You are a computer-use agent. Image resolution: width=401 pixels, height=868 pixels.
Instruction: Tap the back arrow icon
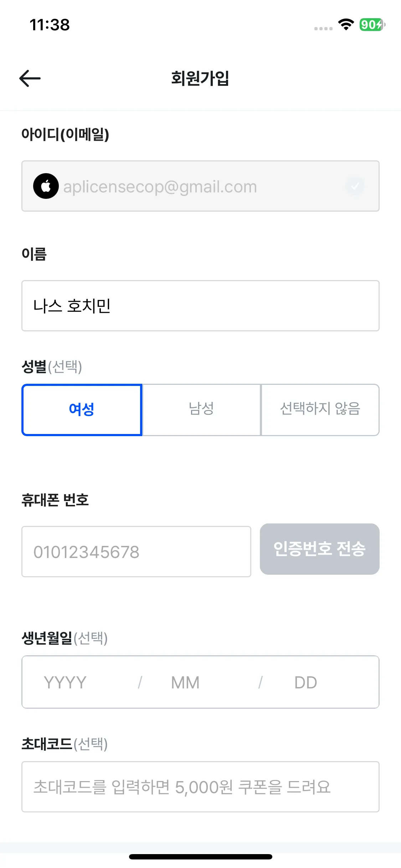pos(30,78)
